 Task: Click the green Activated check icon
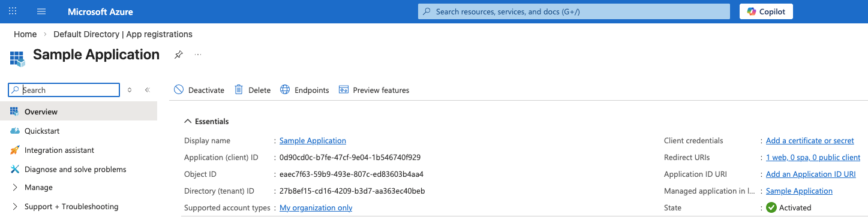(x=771, y=207)
